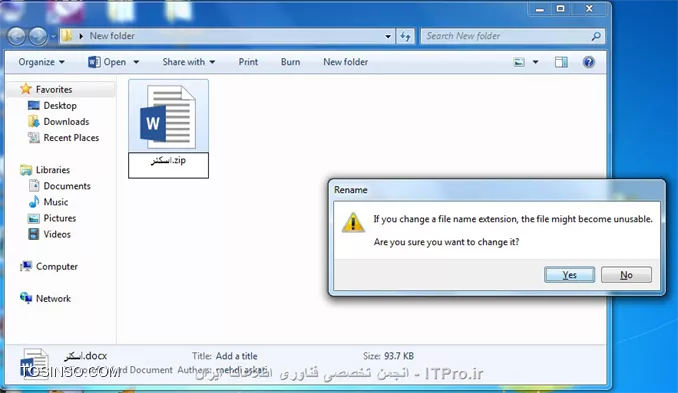The height and width of the screenshot is (393, 678).
Task: Click the Word document file thumbnail
Action: click(168, 117)
